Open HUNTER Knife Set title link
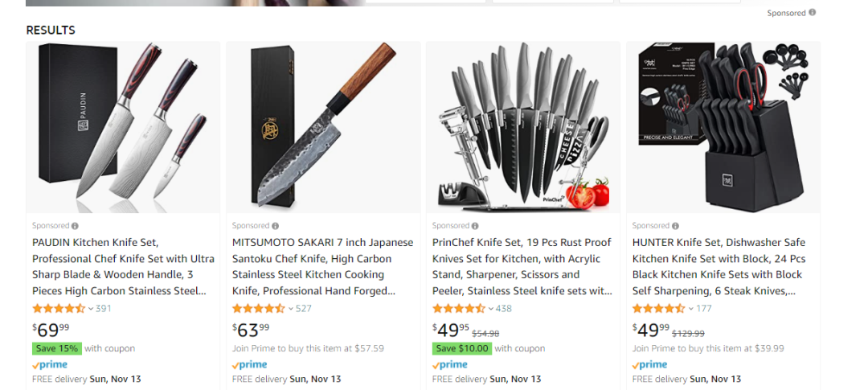 pyautogui.click(x=719, y=266)
